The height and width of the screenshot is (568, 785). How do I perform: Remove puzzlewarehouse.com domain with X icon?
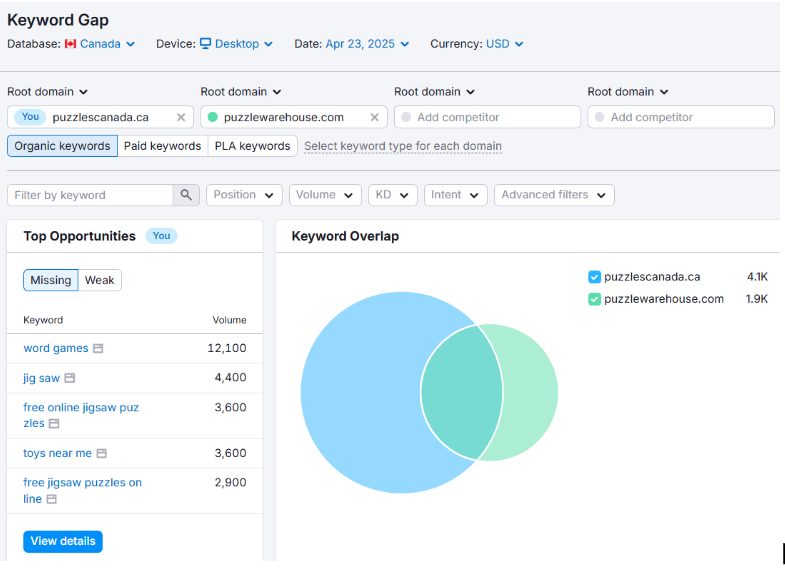tap(374, 117)
